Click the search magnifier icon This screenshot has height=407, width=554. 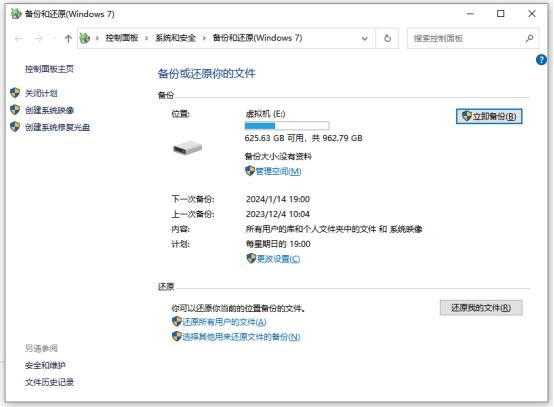[x=529, y=38]
